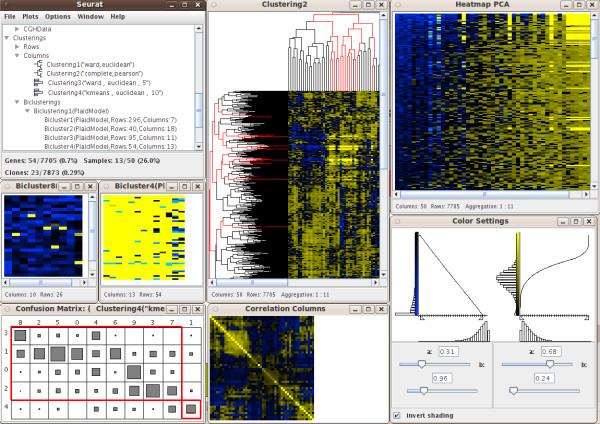Close the Clustering2 window

(382, 5)
